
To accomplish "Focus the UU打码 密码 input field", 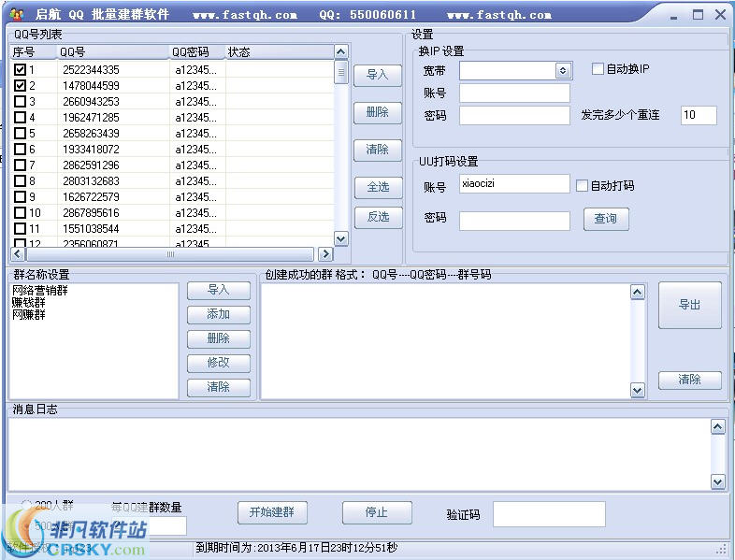I will point(514,222).
